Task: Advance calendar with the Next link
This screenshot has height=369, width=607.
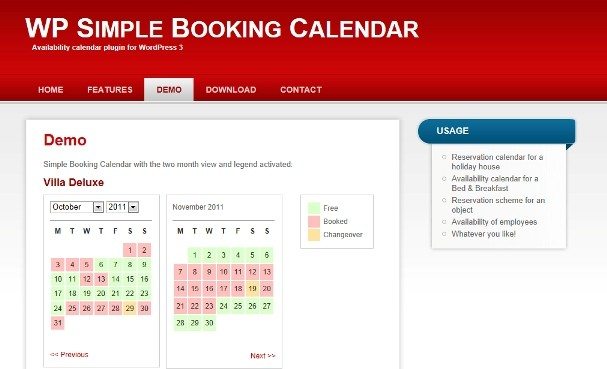Action: pos(263,355)
